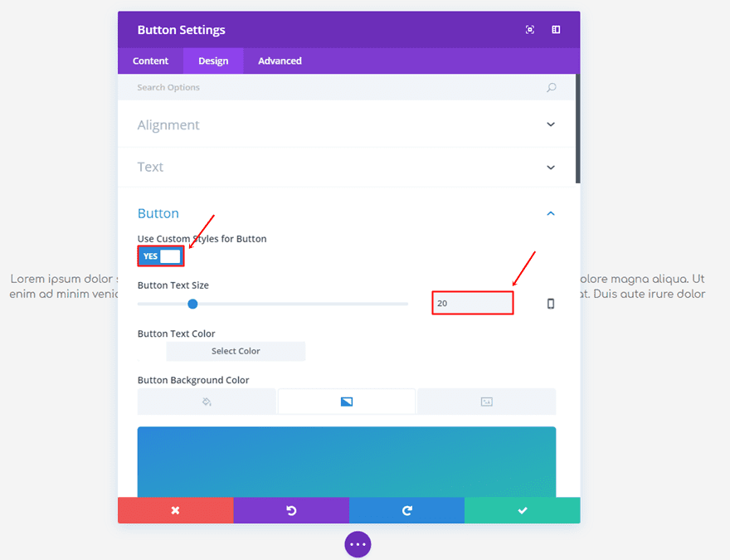This screenshot has width=730, height=560.
Task: Discard changes with red X button
Action: coord(176,510)
